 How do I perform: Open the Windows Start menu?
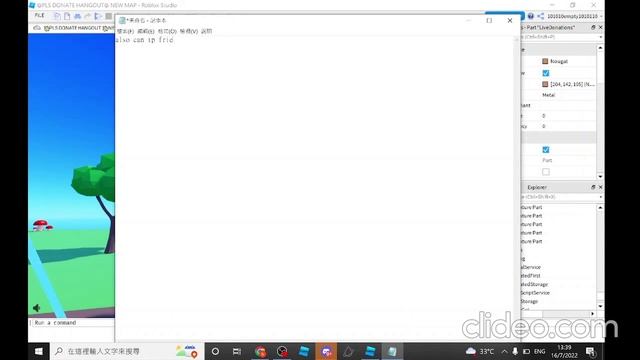(x=39, y=351)
